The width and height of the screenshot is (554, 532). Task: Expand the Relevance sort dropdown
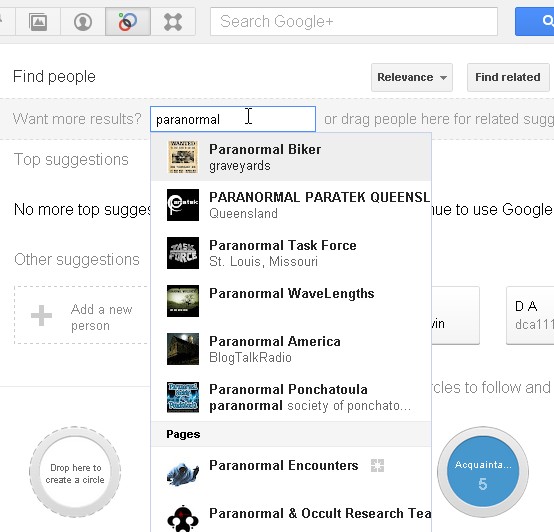(x=412, y=77)
